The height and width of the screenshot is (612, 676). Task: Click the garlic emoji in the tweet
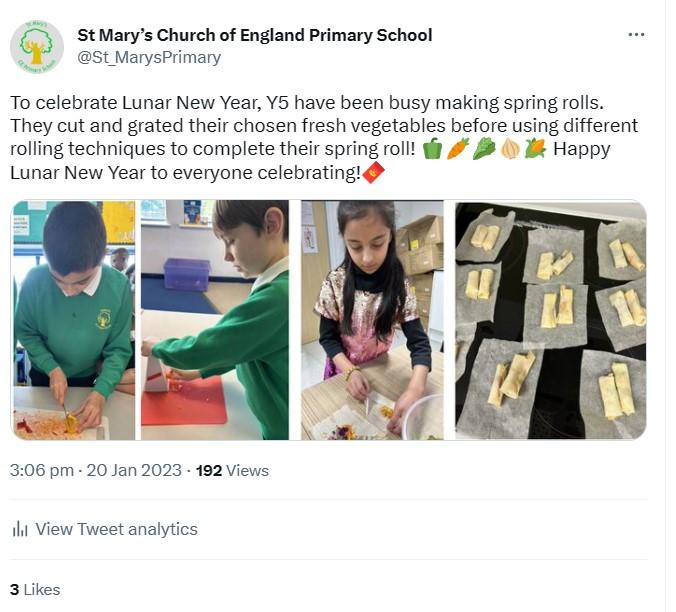(510, 149)
